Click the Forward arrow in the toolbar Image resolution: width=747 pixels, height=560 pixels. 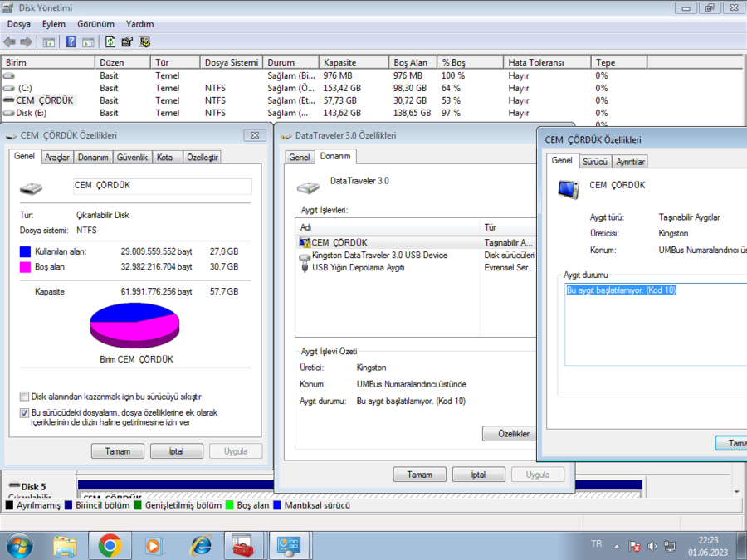click(x=27, y=42)
